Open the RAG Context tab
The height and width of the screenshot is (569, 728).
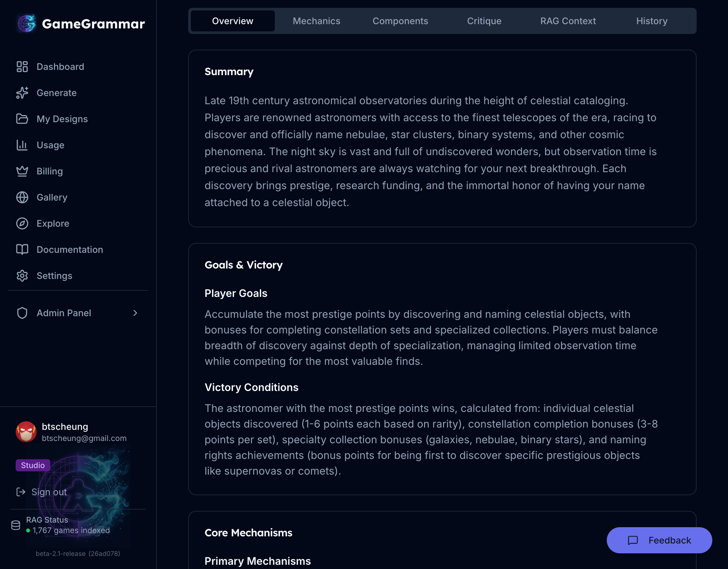coord(568,21)
